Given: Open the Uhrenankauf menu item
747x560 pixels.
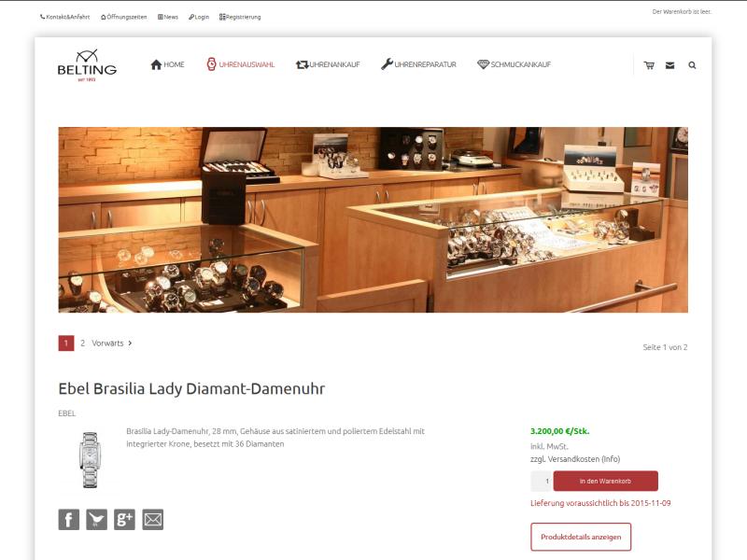Looking at the screenshot, I should 328,64.
